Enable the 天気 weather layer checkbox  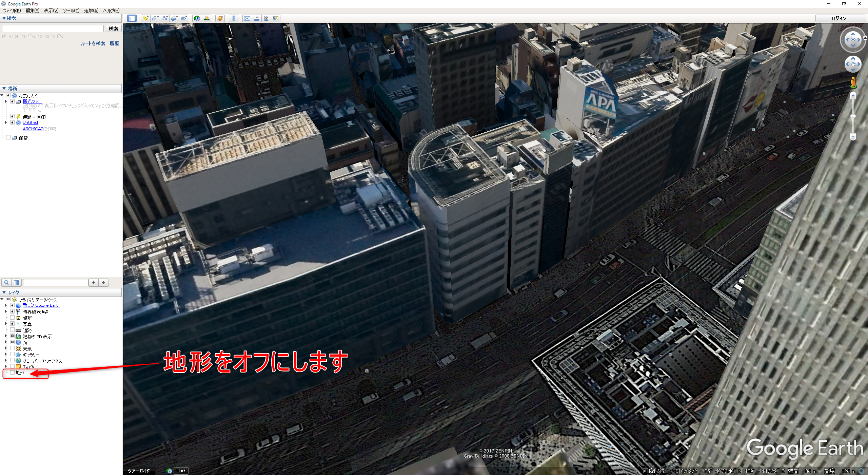[13, 348]
